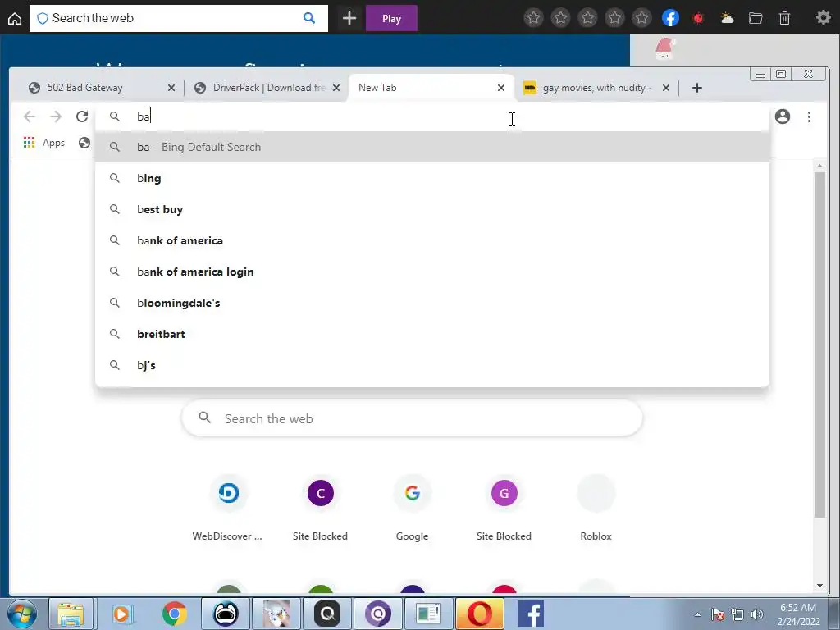Image resolution: width=840 pixels, height=630 pixels.
Task: Open the folder icon in the top bar
Action: 756,18
